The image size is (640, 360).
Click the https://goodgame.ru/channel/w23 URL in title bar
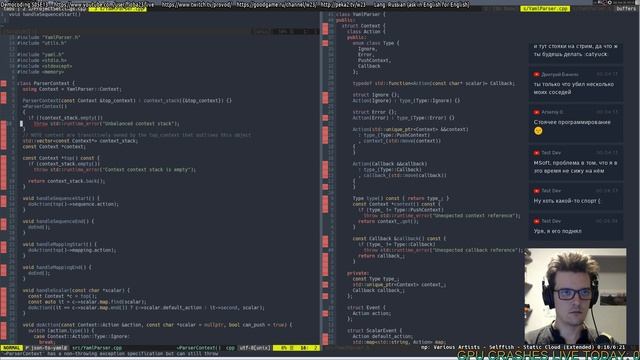(275, 4)
